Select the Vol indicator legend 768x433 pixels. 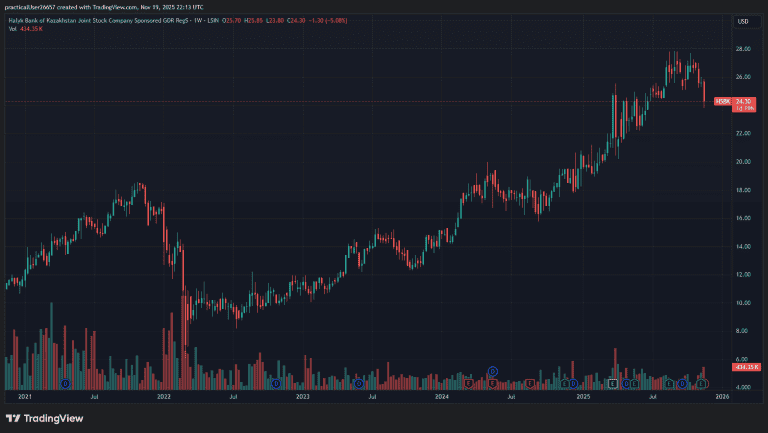pos(12,30)
